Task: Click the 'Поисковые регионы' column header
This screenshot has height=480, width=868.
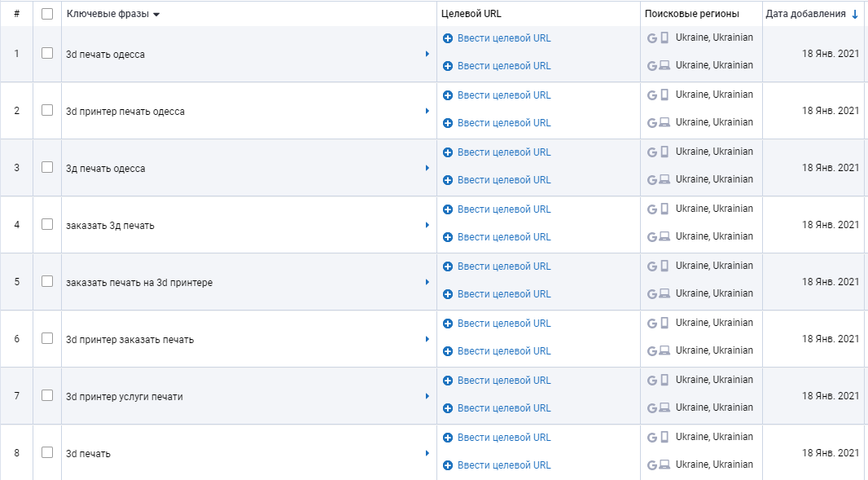Action: click(x=691, y=14)
